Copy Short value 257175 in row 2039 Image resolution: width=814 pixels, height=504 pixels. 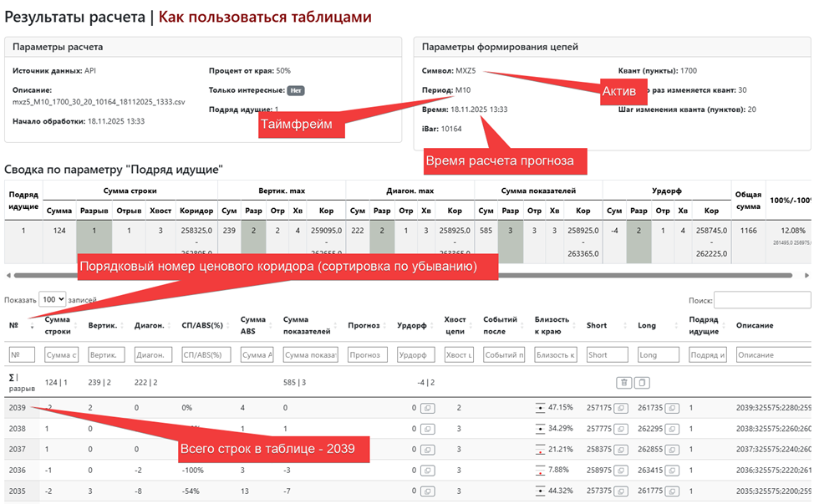click(623, 408)
